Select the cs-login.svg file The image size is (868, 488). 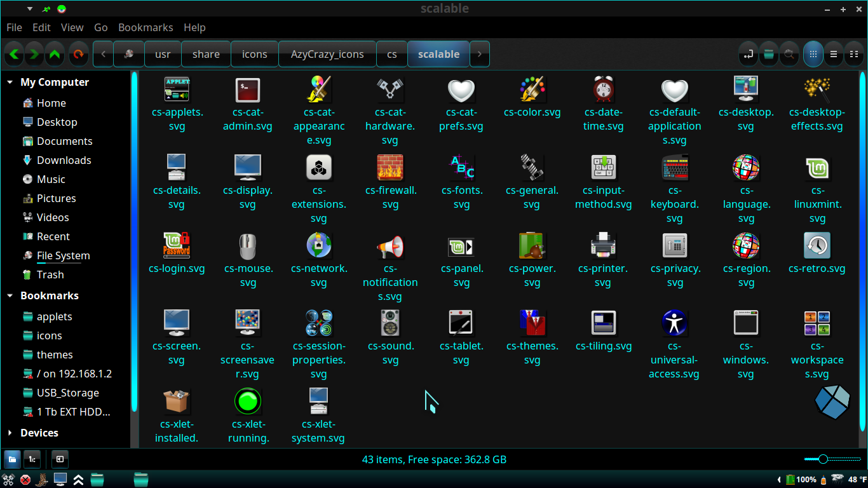(x=177, y=253)
